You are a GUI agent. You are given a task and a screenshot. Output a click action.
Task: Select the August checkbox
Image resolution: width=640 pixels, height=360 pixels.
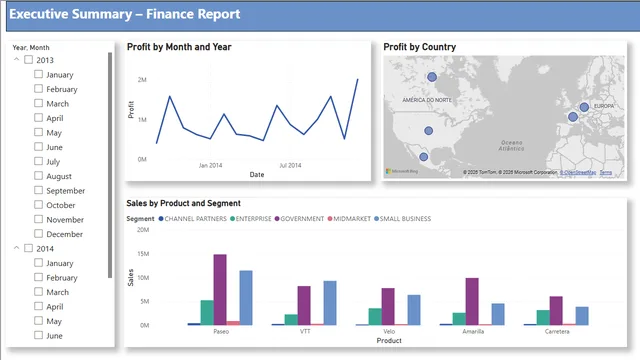38,176
